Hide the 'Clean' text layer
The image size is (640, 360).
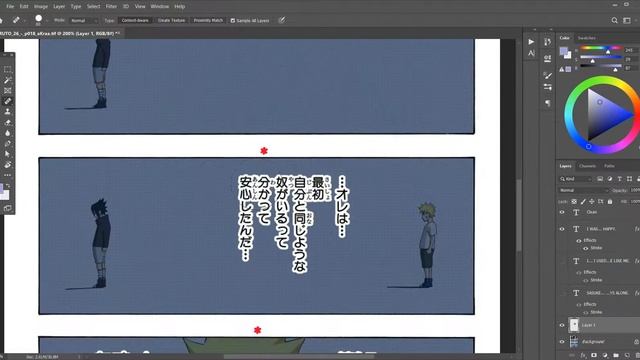(x=562, y=212)
